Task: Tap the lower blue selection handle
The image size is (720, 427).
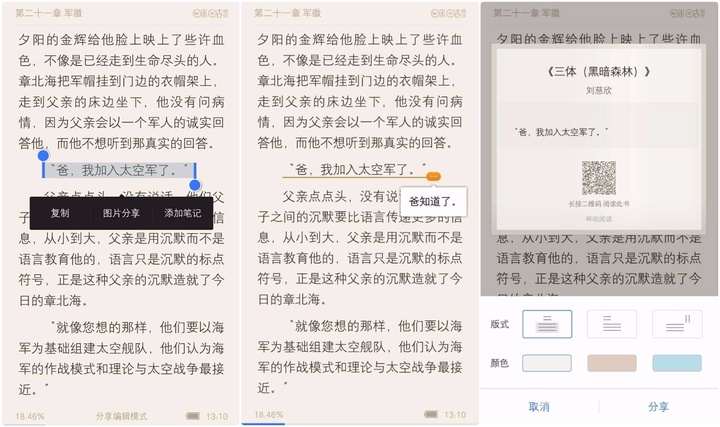Action: tap(195, 185)
